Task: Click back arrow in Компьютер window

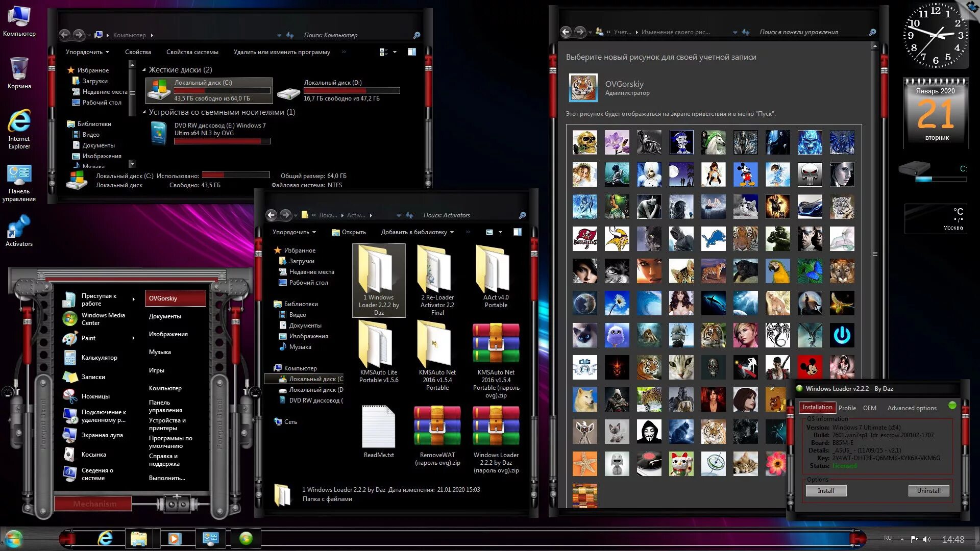Action: [65, 35]
